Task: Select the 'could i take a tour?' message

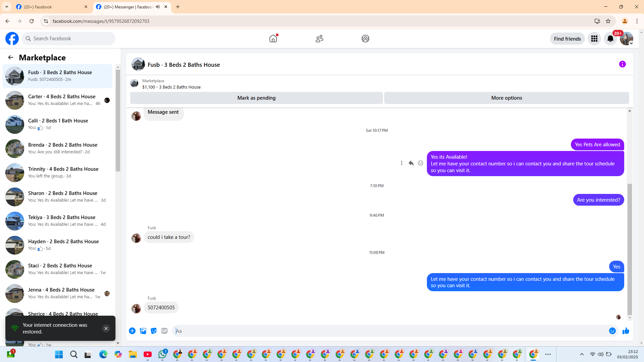Action: 169,237
